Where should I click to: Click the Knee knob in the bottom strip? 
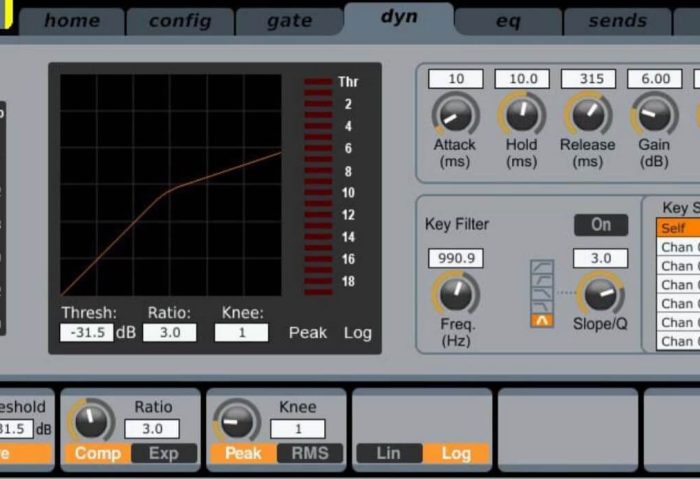coord(237,421)
